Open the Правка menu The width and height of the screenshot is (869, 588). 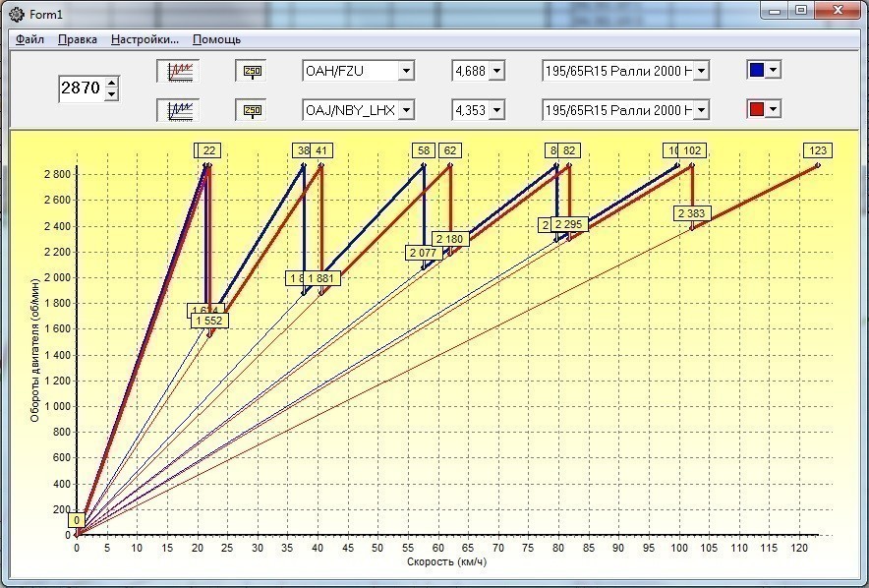point(77,39)
